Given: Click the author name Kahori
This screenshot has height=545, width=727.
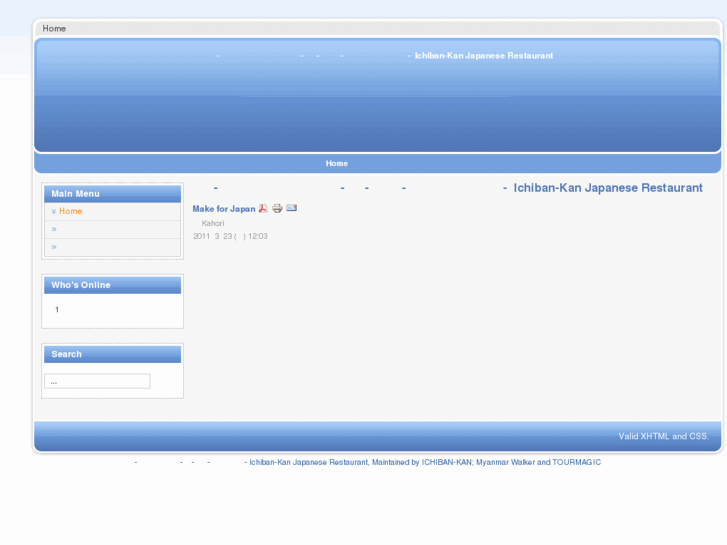Looking at the screenshot, I should point(213,223).
